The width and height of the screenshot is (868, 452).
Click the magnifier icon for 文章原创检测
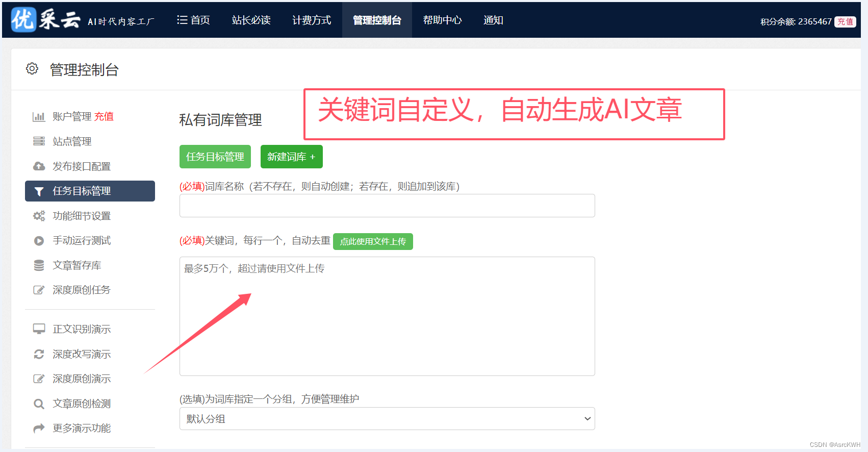(x=39, y=404)
